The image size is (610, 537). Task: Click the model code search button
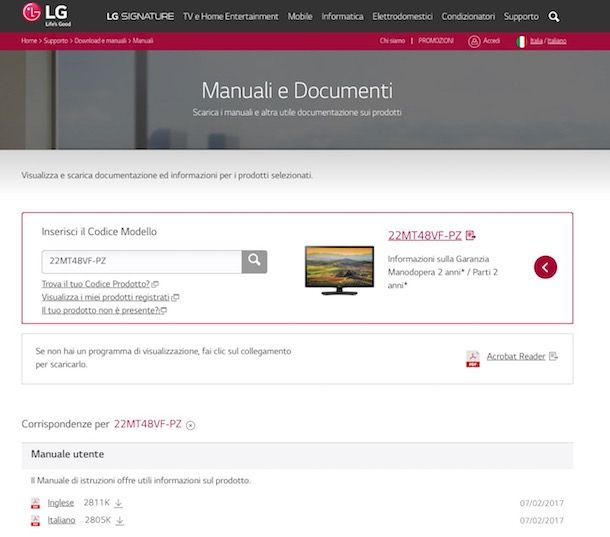point(254,261)
